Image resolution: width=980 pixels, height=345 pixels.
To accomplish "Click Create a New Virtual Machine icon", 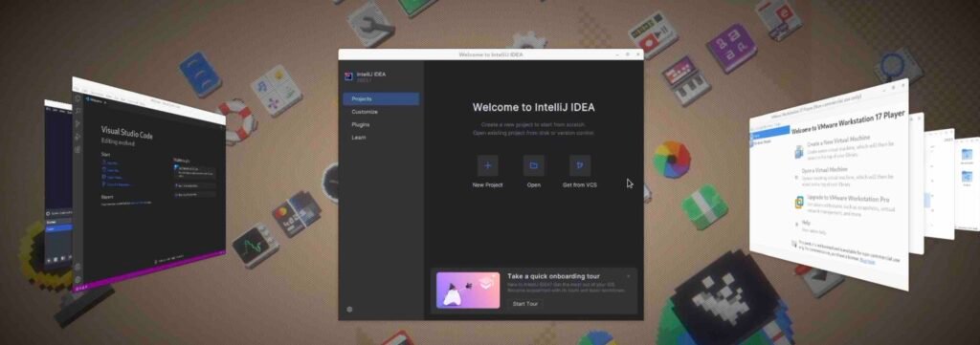I will pos(799,151).
